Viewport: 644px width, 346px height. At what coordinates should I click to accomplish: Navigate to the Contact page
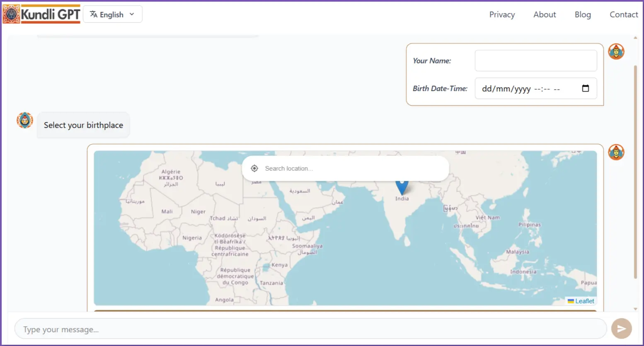pos(623,15)
